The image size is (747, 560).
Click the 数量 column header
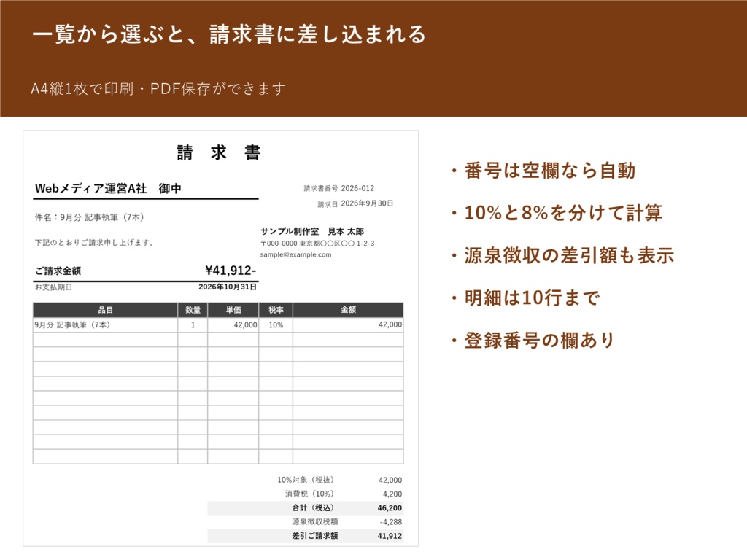pyautogui.click(x=193, y=310)
